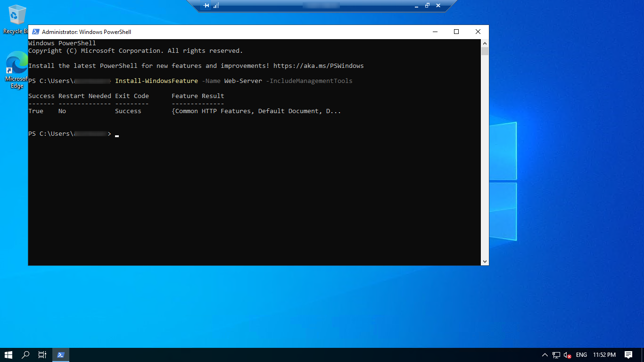Close the remote session from connection bar
Image resolution: width=644 pixels, height=362 pixels.
point(438,6)
